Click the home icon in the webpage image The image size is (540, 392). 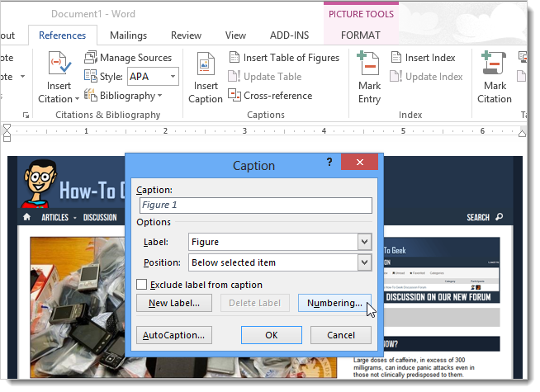pos(27,217)
